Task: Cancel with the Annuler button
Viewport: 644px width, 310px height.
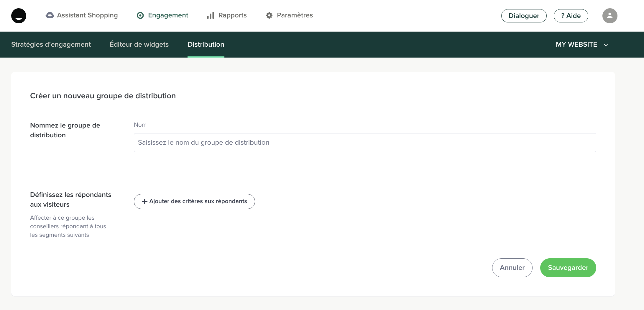Action: 512,268
